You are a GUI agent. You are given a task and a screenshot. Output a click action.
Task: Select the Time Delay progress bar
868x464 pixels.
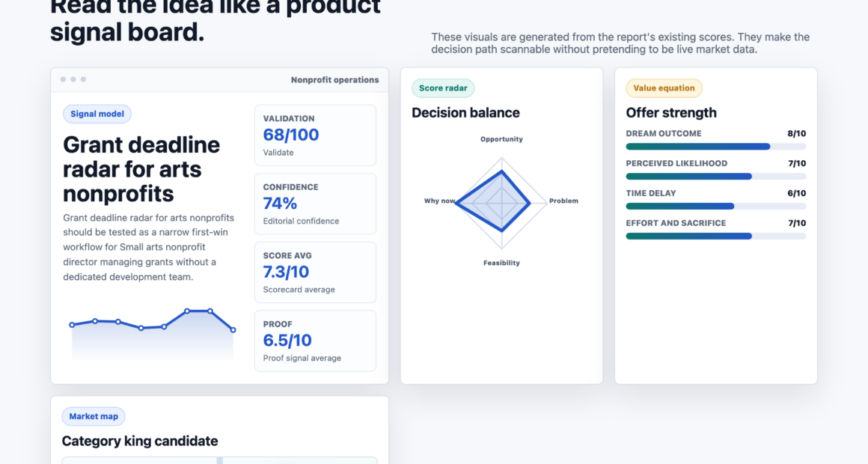pos(716,207)
